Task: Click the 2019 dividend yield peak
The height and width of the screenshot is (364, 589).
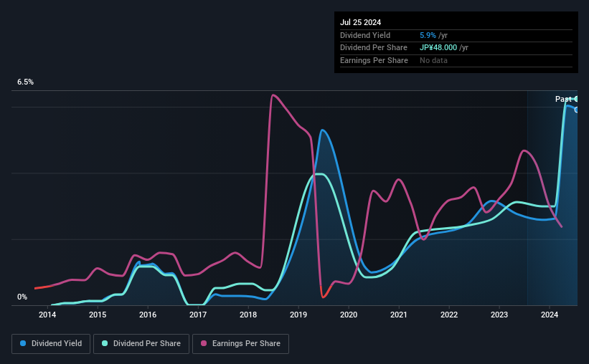Action: click(x=322, y=130)
